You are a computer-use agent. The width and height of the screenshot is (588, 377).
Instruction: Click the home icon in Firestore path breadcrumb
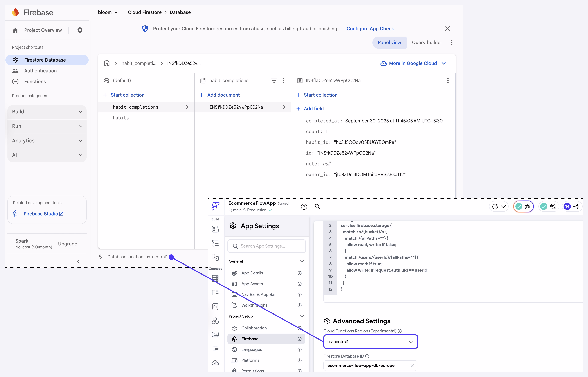[107, 63]
